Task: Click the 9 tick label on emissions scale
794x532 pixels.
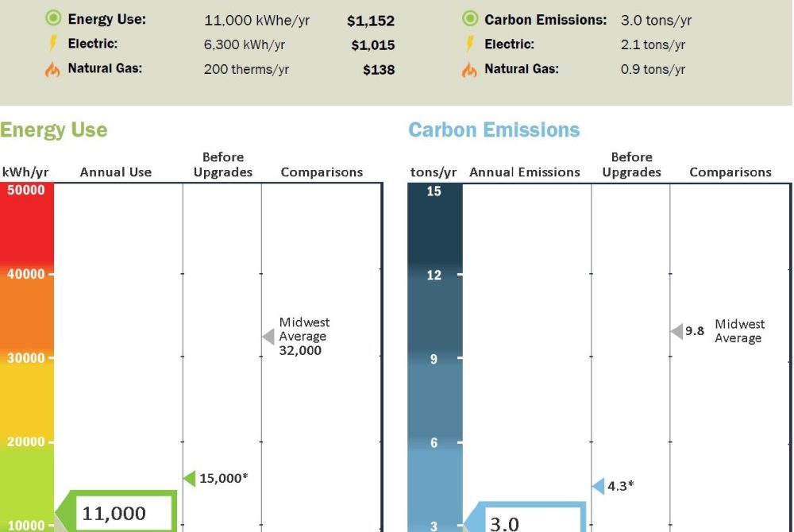Action: (434, 359)
